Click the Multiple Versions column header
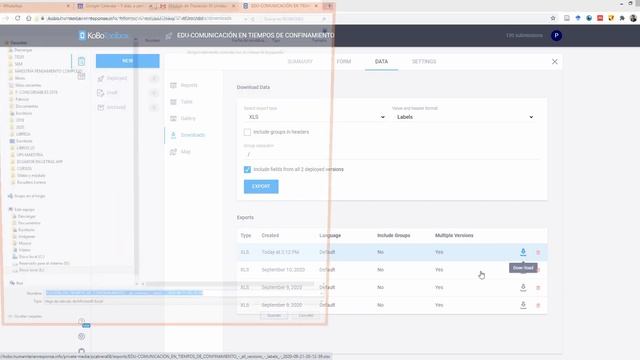 pyautogui.click(x=454, y=236)
